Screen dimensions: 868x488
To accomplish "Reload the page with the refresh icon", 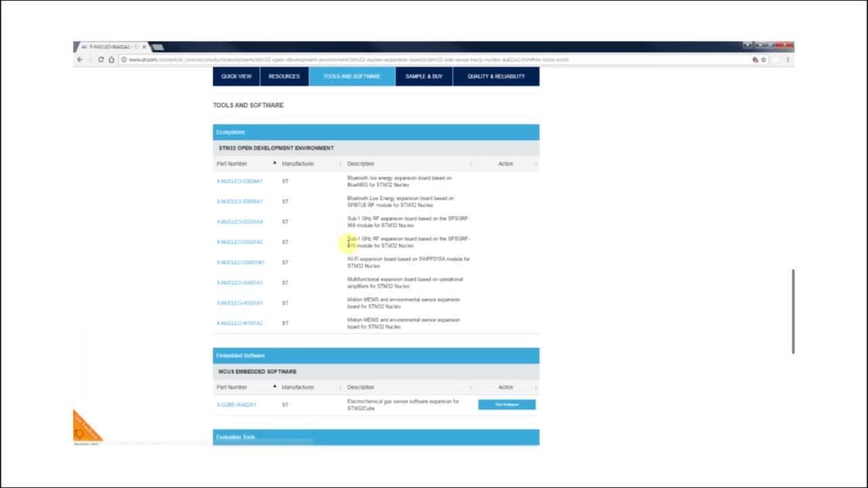I will coord(101,60).
